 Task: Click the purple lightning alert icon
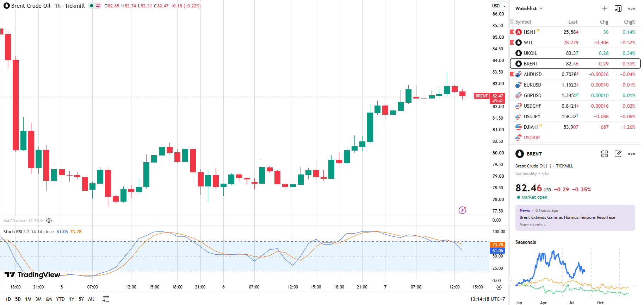coord(463,210)
